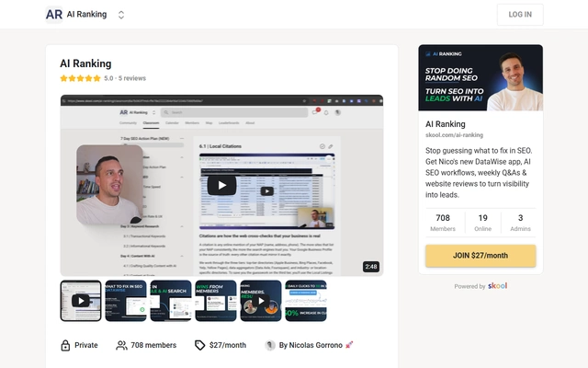588x368 pixels.
Task: Click the price tag icon beside $27/month
Action: pos(200,346)
